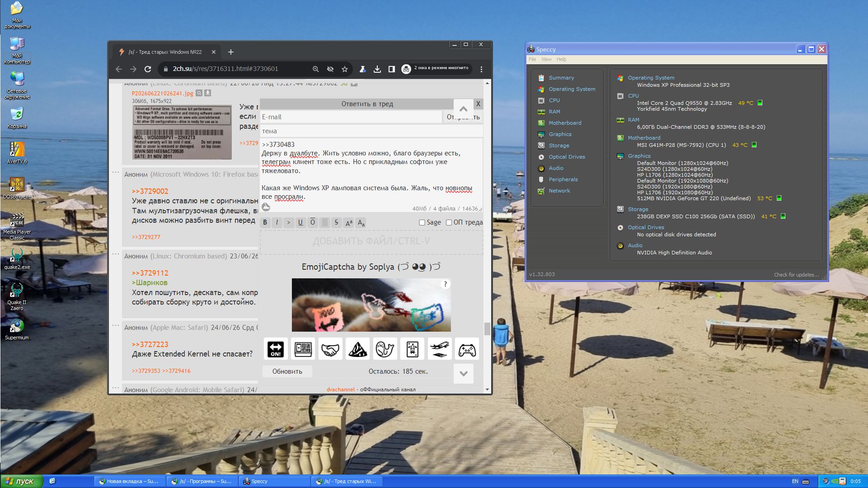Image resolution: width=868 pixels, height=488 pixels.
Task: Open Storage section in Speccy sidebar
Action: coord(558,145)
